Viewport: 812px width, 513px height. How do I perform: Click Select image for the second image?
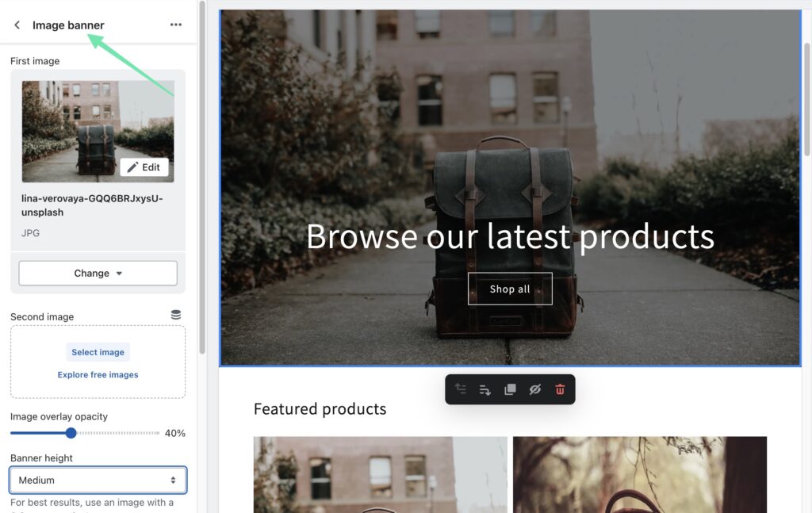tap(98, 351)
